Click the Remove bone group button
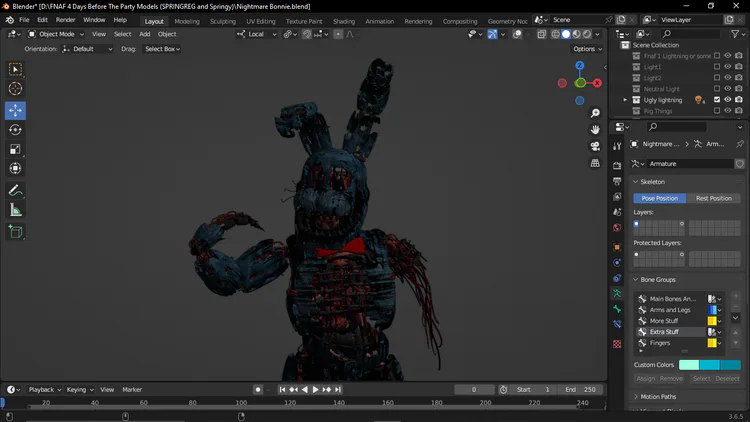This screenshot has width=750, height=422. pos(671,378)
